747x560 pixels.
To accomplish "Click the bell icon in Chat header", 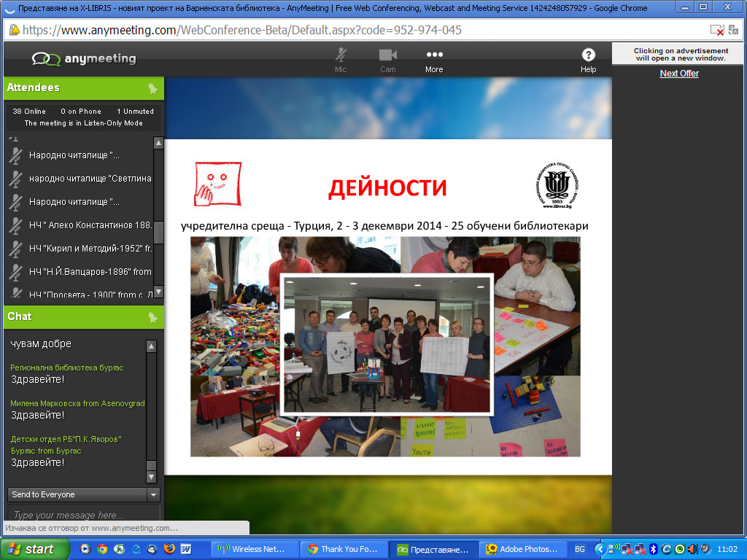I will point(152,317).
